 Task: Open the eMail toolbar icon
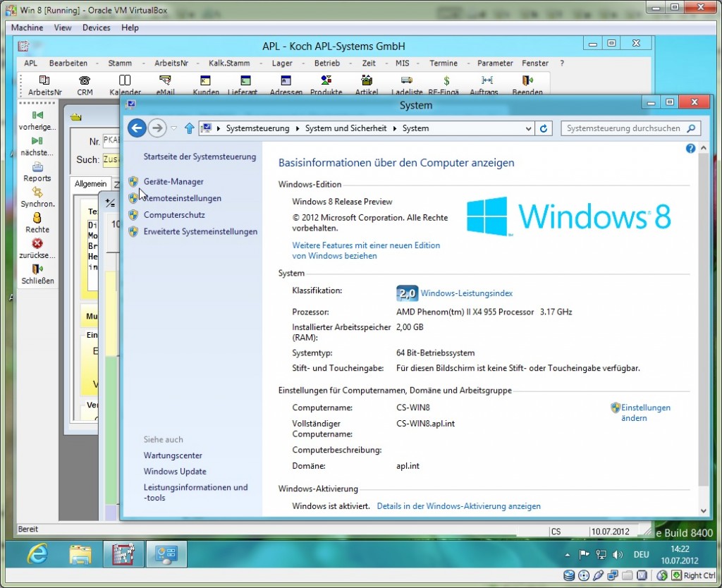(x=165, y=85)
